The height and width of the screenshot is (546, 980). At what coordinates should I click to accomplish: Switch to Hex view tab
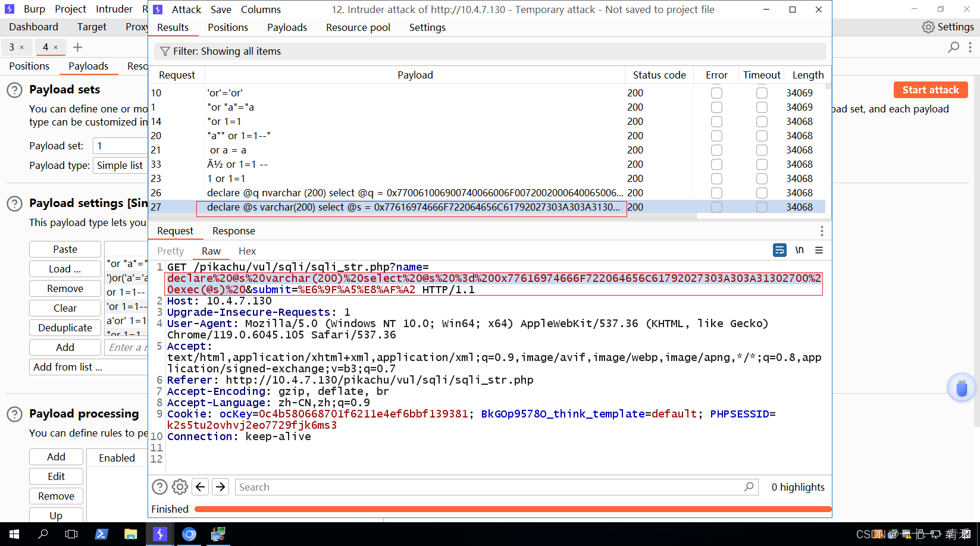(247, 251)
